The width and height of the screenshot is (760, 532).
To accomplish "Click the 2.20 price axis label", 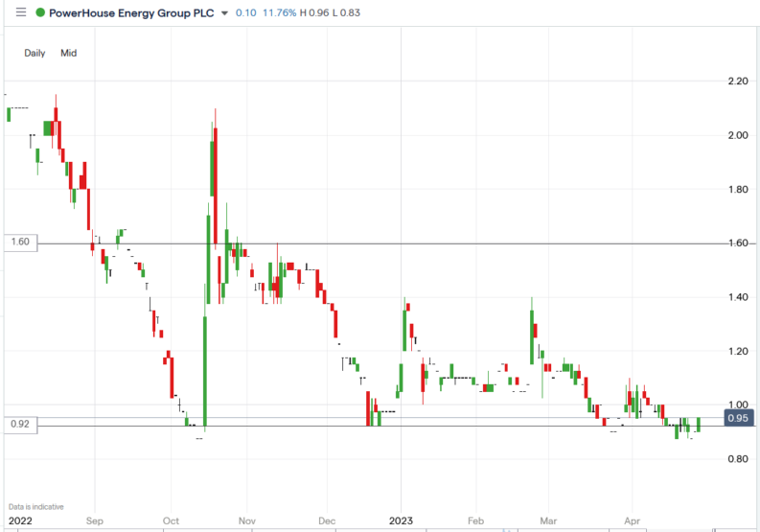I will pyautogui.click(x=738, y=81).
